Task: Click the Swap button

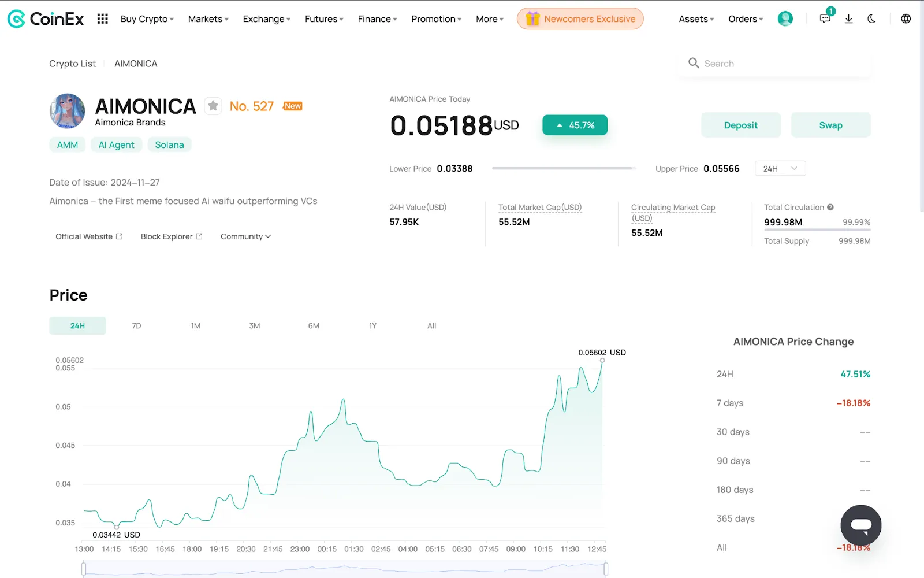Action: pyautogui.click(x=830, y=125)
